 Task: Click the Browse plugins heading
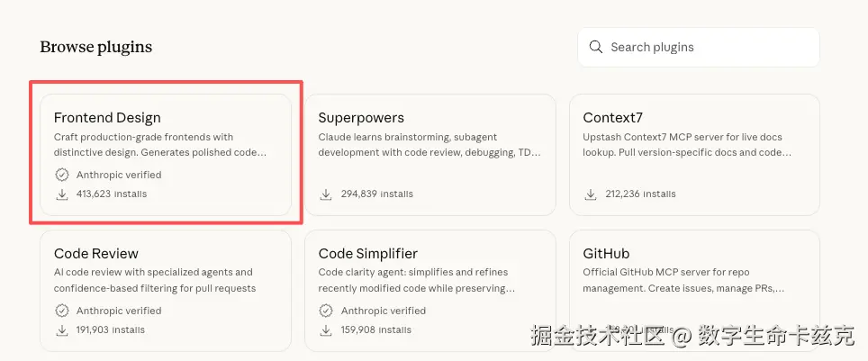(x=96, y=47)
